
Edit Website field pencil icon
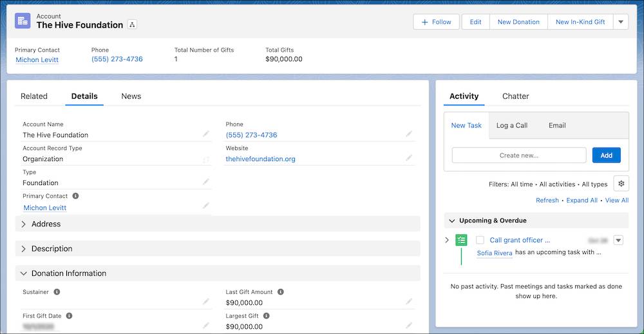tap(409, 158)
